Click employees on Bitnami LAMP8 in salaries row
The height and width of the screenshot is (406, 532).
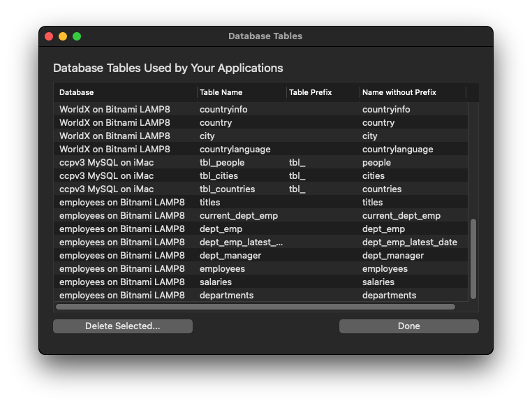(x=121, y=282)
